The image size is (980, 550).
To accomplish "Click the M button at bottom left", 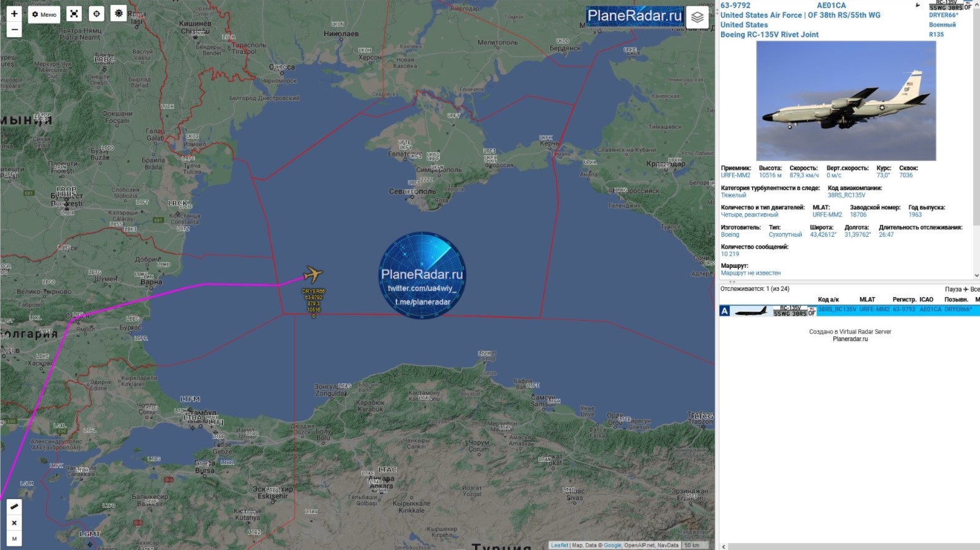I will click(x=14, y=538).
